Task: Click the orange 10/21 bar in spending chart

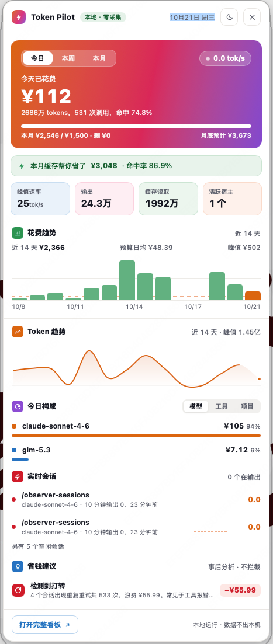Action: [x=253, y=295]
